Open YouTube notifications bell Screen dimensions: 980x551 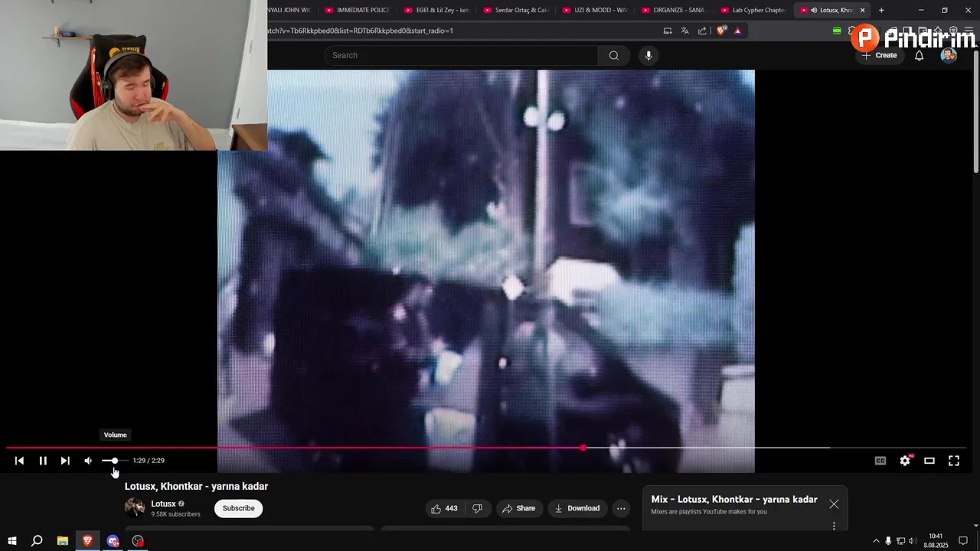(x=920, y=55)
